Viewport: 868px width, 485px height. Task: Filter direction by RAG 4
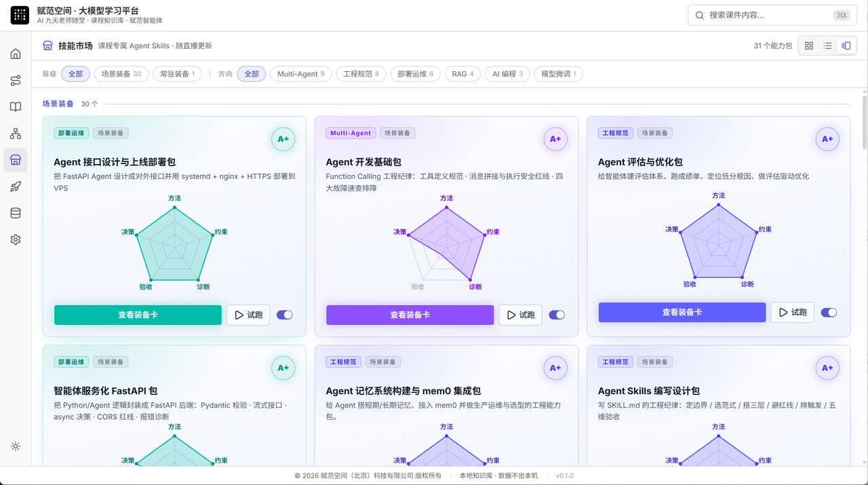pos(463,74)
